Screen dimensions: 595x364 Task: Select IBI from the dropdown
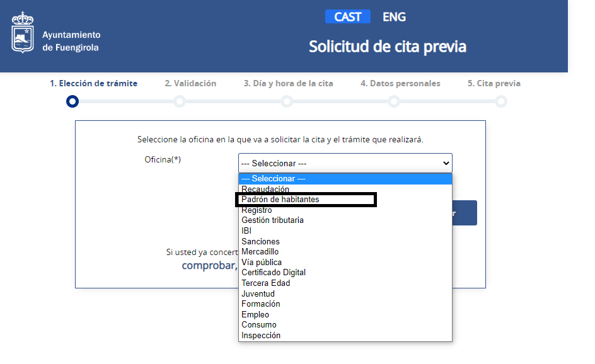246,231
